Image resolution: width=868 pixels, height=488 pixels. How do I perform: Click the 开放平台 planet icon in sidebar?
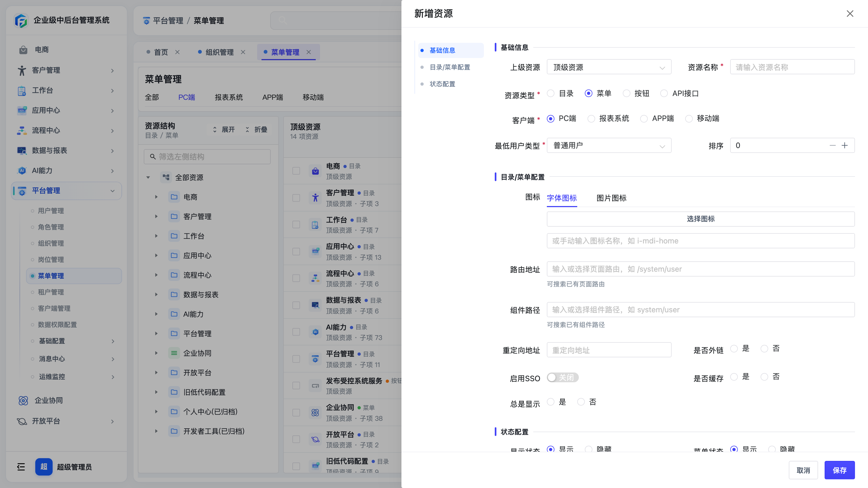[x=22, y=421]
